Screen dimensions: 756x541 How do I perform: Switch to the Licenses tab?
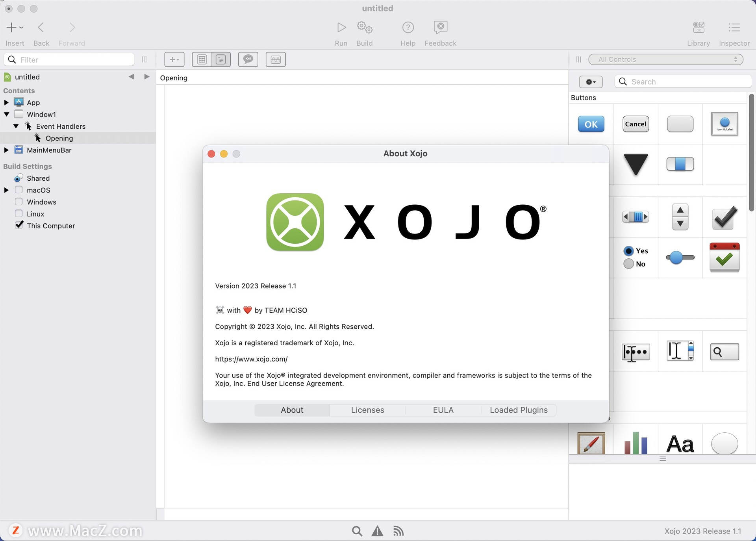click(x=367, y=410)
